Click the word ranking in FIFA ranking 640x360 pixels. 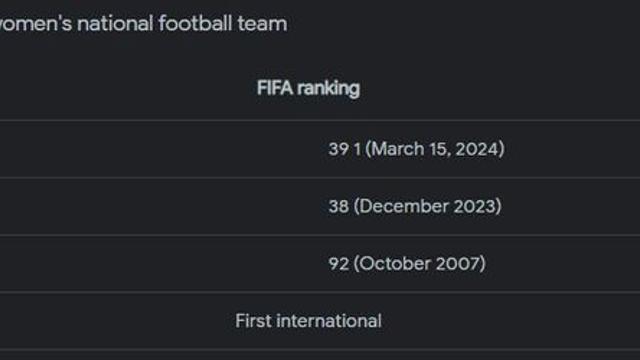tap(328, 89)
